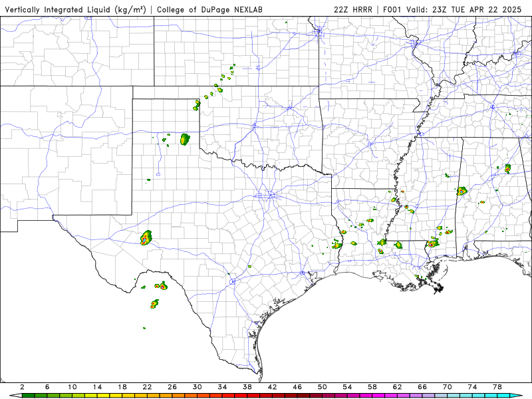This screenshot has width=532, height=399.
Task: Select the color scale value '42'
Action: click(x=273, y=387)
